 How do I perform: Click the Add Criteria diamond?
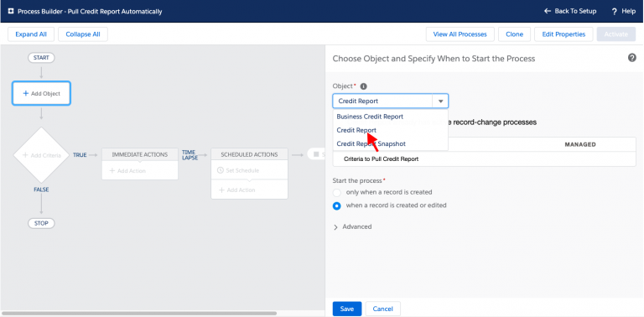click(x=41, y=155)
